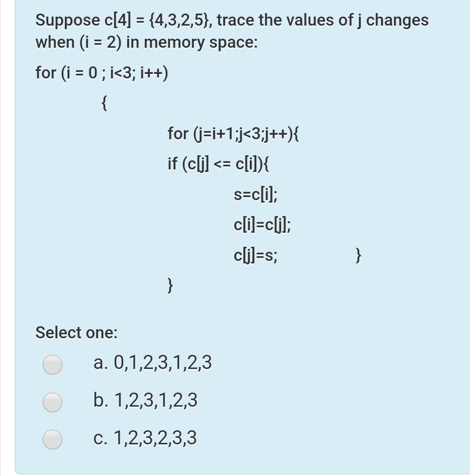Select radio button for answer b
Screen dimensions: 470x476
(52, 402)
